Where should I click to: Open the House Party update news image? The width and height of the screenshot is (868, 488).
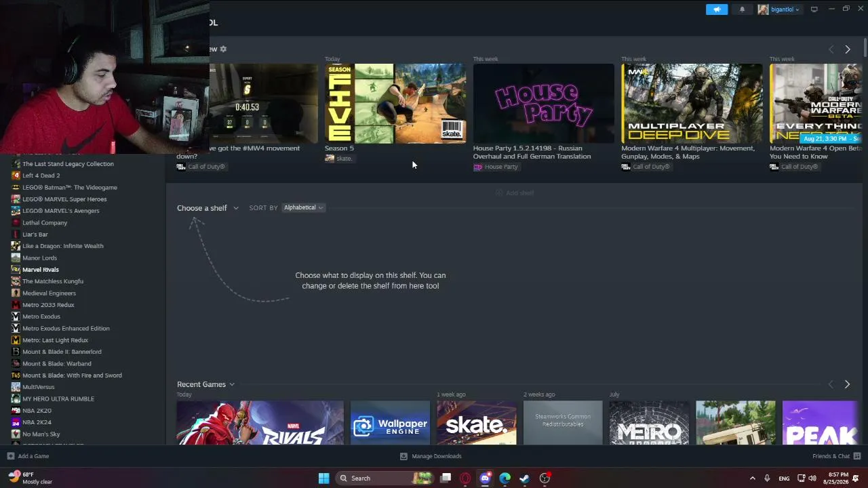[544, 103]
